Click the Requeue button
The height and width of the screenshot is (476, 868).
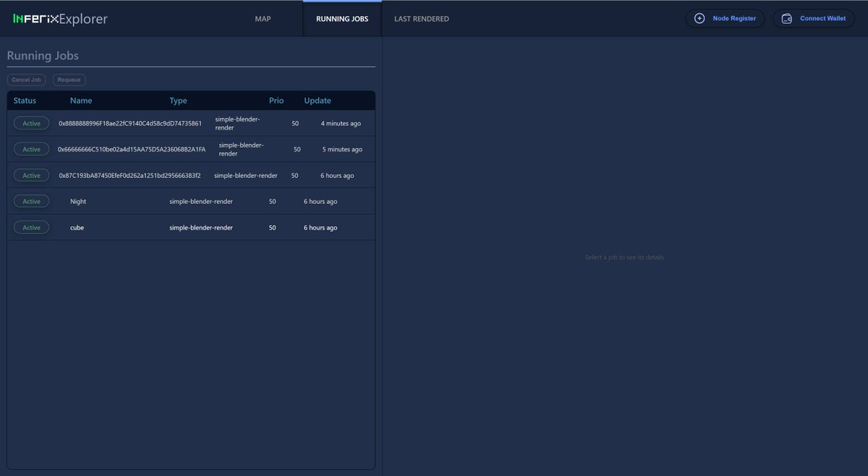click(x=69, y=80)
